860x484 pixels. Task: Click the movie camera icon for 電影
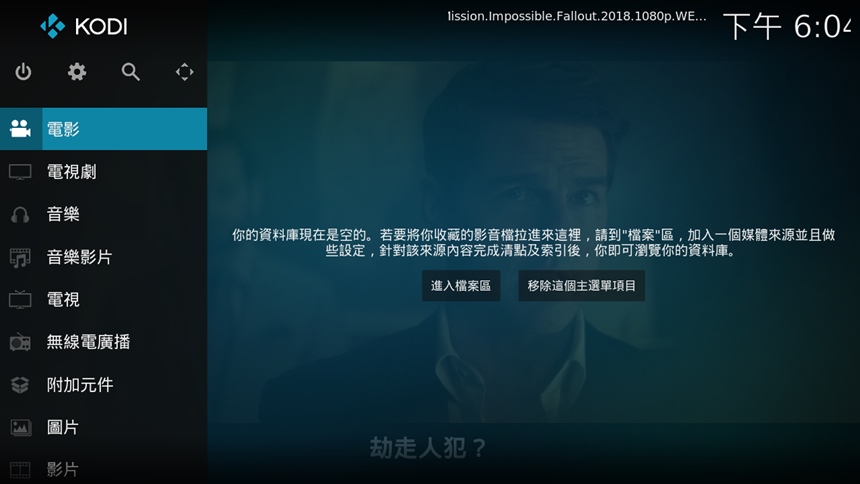20,129
